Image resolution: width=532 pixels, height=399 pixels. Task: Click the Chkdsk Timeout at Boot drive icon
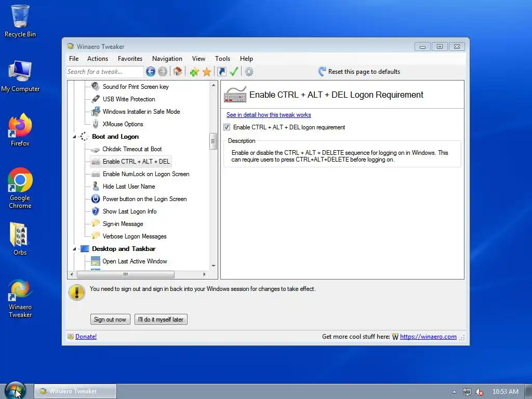click(96, 149)
